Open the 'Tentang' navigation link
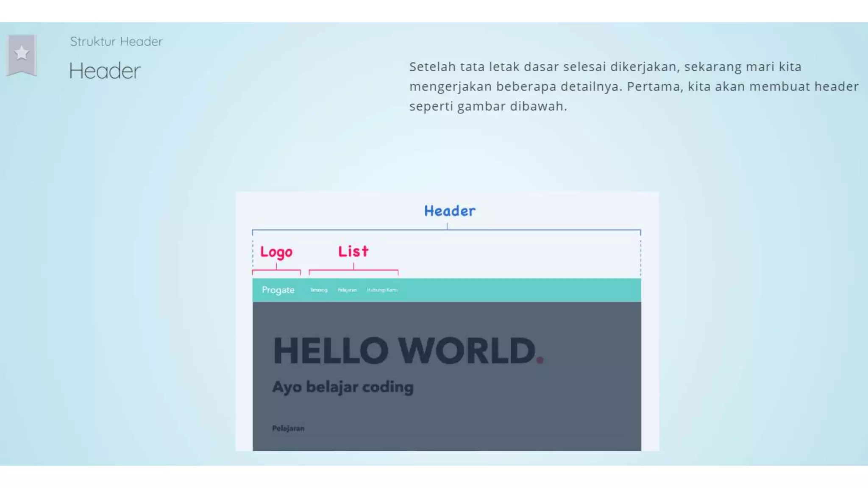 [x=319, y=290]
